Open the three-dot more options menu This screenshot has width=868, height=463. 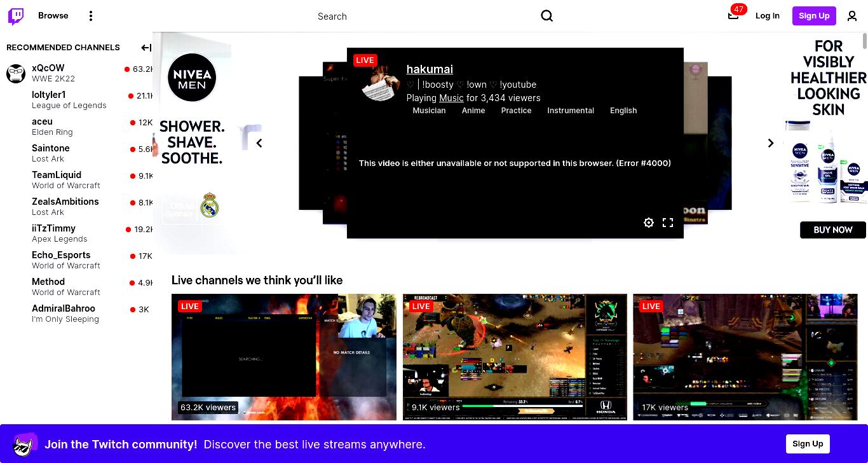click(91, 16)
